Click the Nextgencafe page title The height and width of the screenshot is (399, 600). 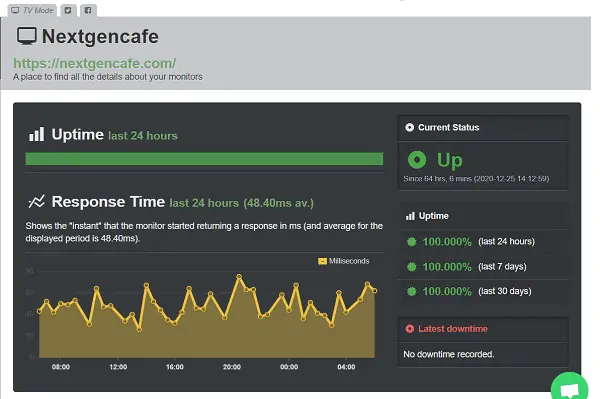point(100,37)
